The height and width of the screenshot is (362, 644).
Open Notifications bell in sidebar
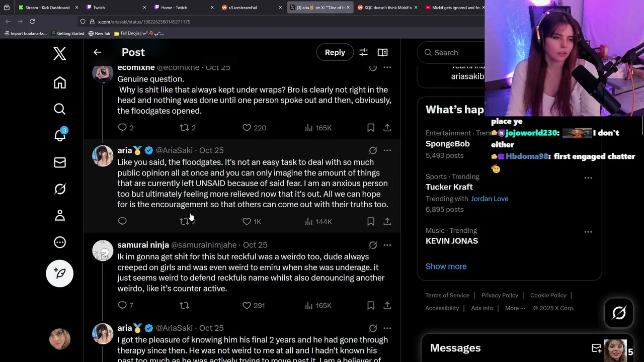[60, 135]
